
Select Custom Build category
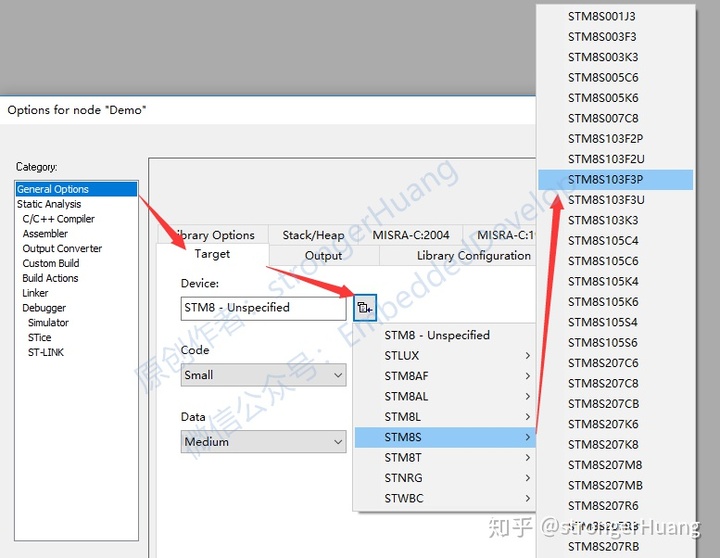[x=51, y=263]
